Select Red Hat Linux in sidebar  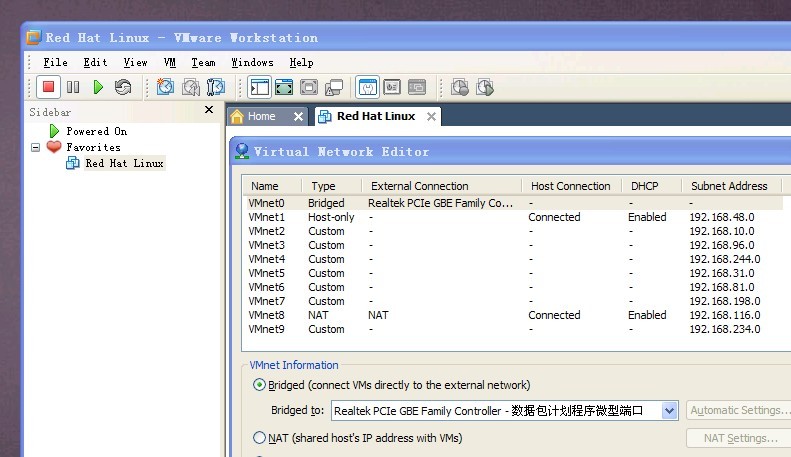[x=123, y=163]
